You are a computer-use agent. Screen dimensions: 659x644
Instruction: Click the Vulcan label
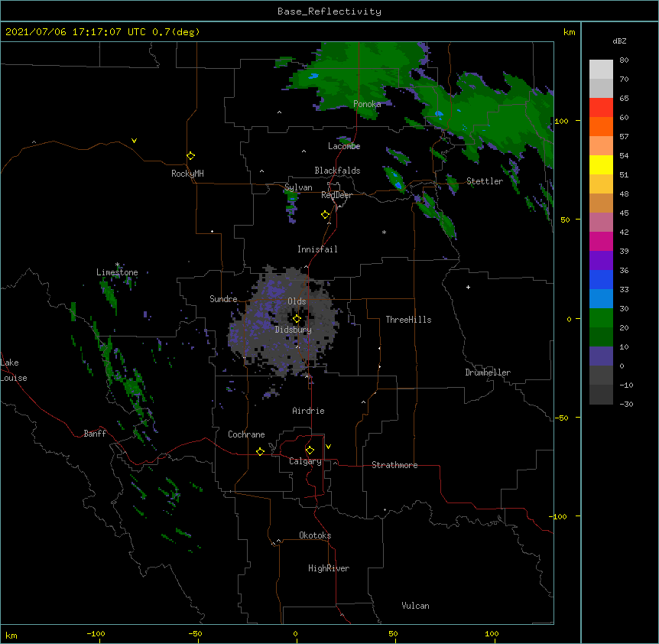tap(415, 606)
